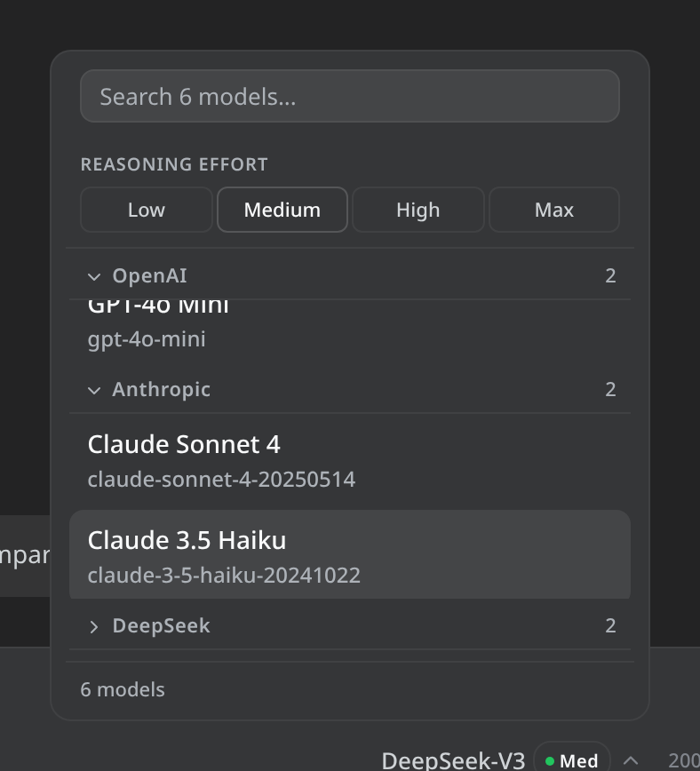Click the OpenAI model count 2
700x771 pixels.
610,276
